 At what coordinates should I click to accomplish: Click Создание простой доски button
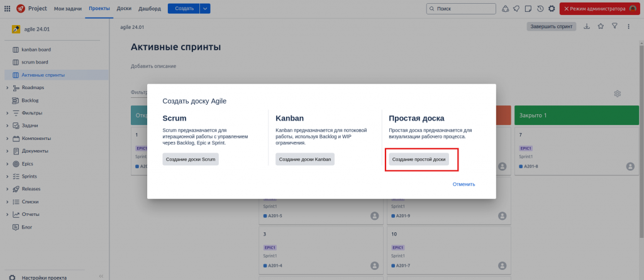click(x=419, y=159)
